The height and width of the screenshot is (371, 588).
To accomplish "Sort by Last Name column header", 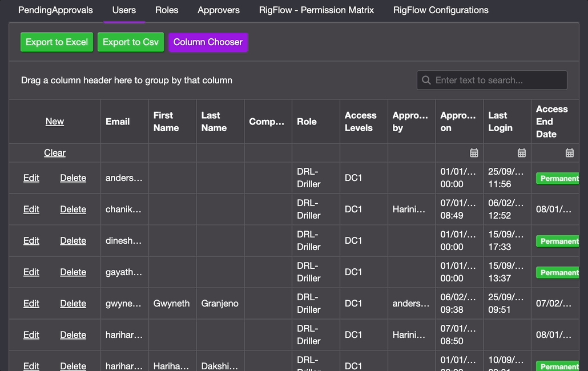I will click(x=214, y=122).
